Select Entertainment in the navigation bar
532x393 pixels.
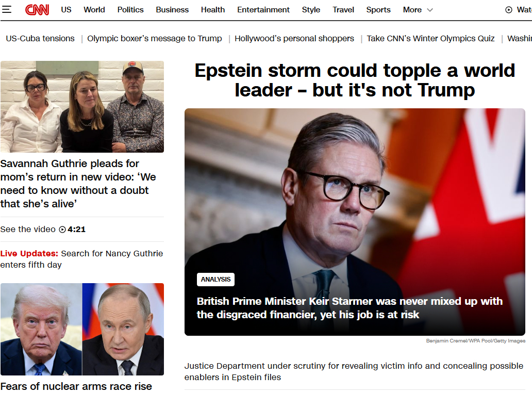click(x=263, y=10)
